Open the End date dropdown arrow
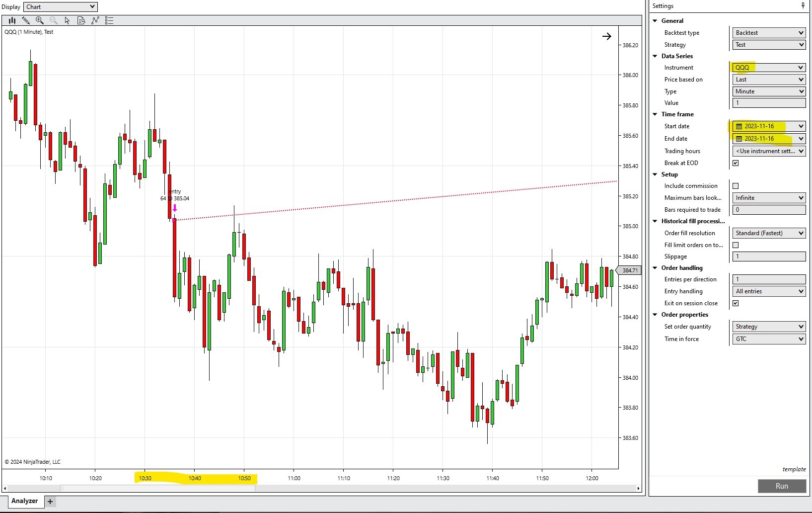The width and height of the screenshot is (812, 513). pyautogui.click(x=801, y=139)
